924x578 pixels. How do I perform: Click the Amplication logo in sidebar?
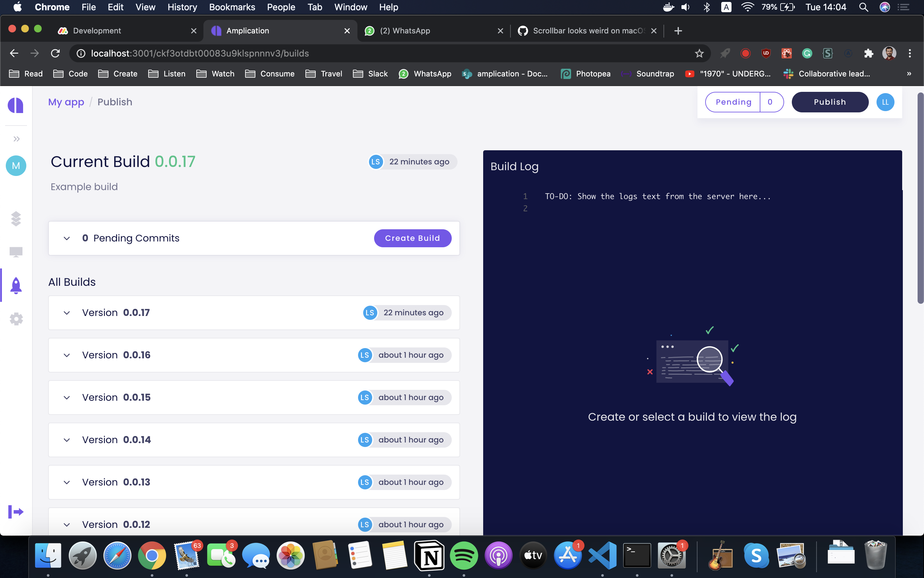pyautogui.click(x=16, y=105)
